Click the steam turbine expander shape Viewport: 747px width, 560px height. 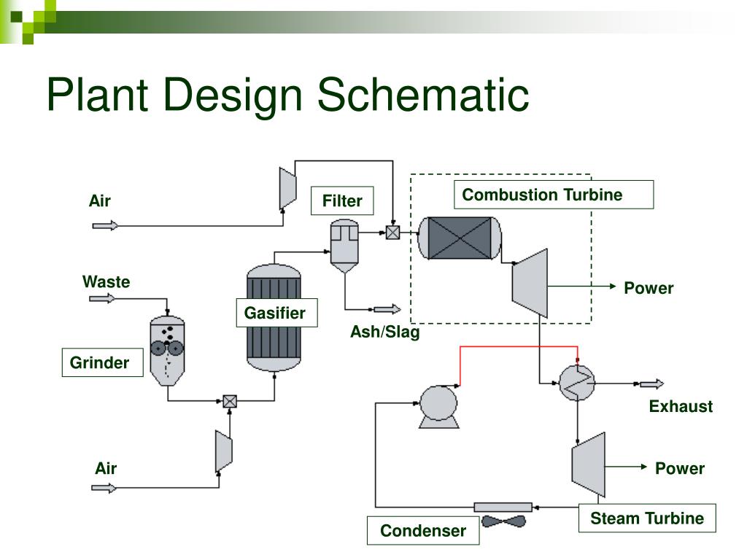[x=589, y=464]
